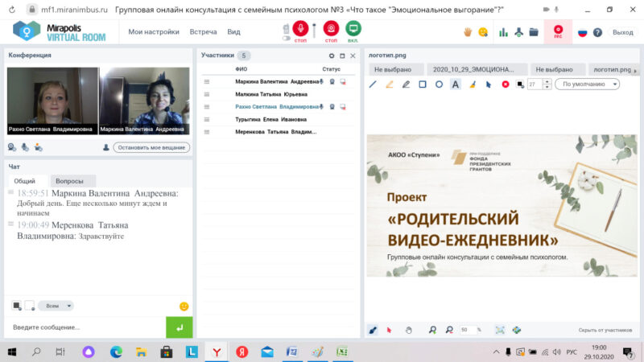The image size is (644, 362).
Task: Open Участники panel settings gear
Action: click(331, 56)
